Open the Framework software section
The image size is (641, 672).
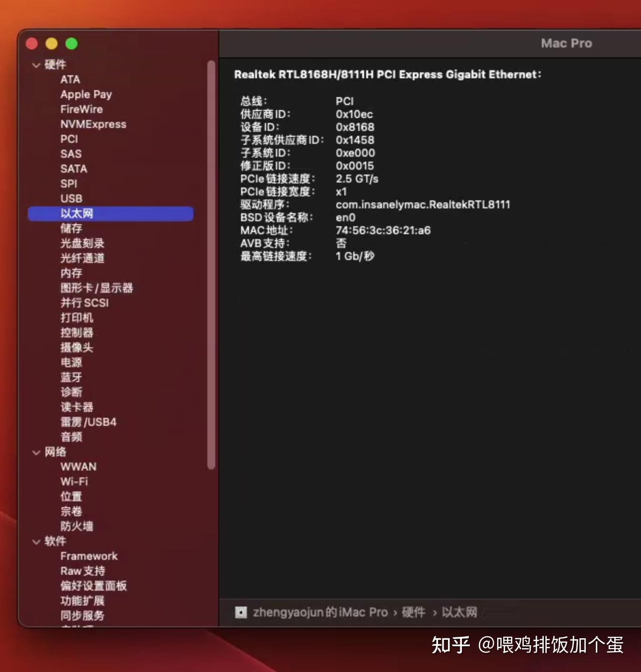[89, 555]
